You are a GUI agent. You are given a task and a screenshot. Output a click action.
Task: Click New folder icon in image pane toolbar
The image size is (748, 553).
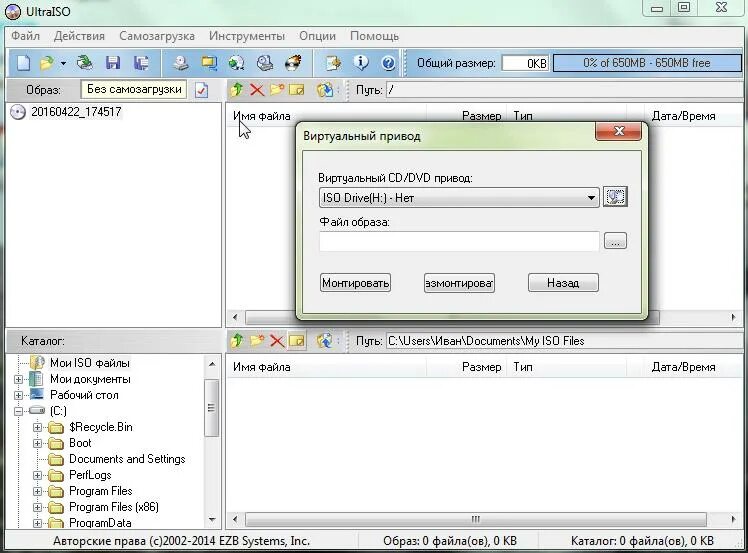277,90
